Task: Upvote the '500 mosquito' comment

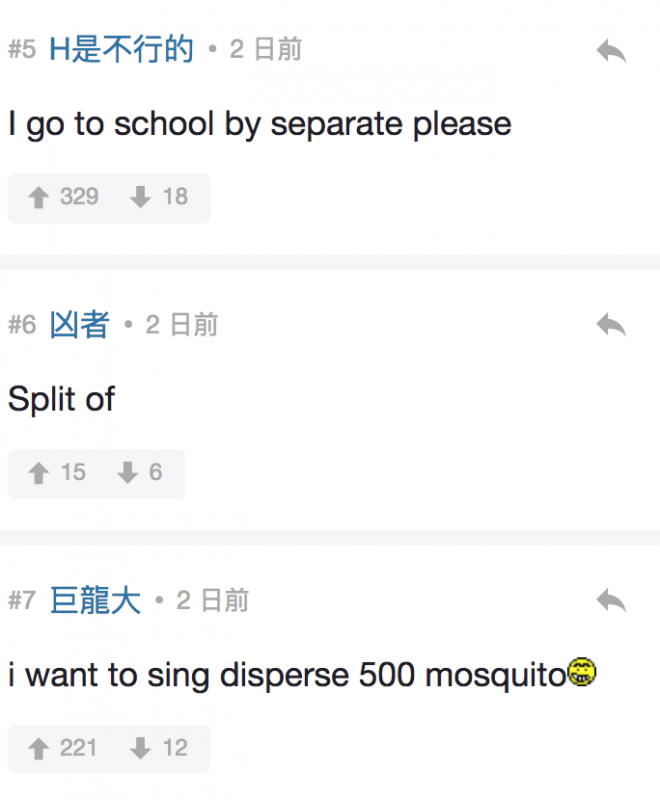Action: 40,749
